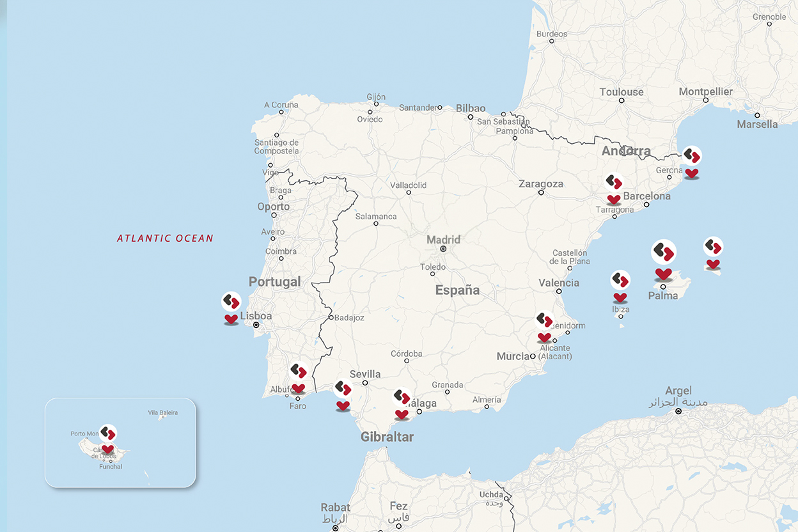Click the Madrid city label on the map
The height and width of the screenshot is (532, 798).
pyautogui.click(x=443, y=239)
